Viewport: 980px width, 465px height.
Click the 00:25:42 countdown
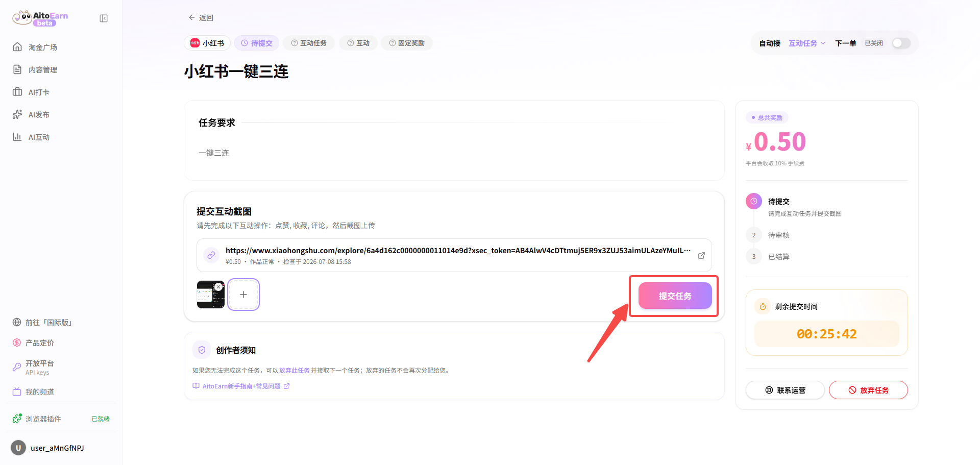(x=826, y=334)
